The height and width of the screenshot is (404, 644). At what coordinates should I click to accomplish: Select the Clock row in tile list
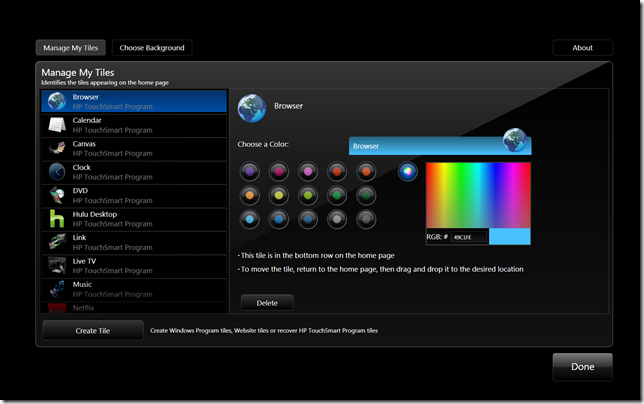[x=134, y=172]
